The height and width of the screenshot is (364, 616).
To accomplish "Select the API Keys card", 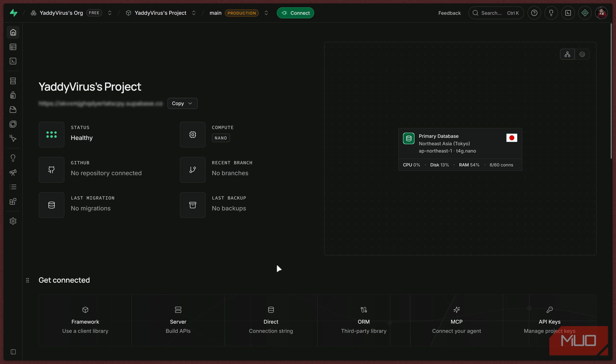I will [x=549, y=320].
